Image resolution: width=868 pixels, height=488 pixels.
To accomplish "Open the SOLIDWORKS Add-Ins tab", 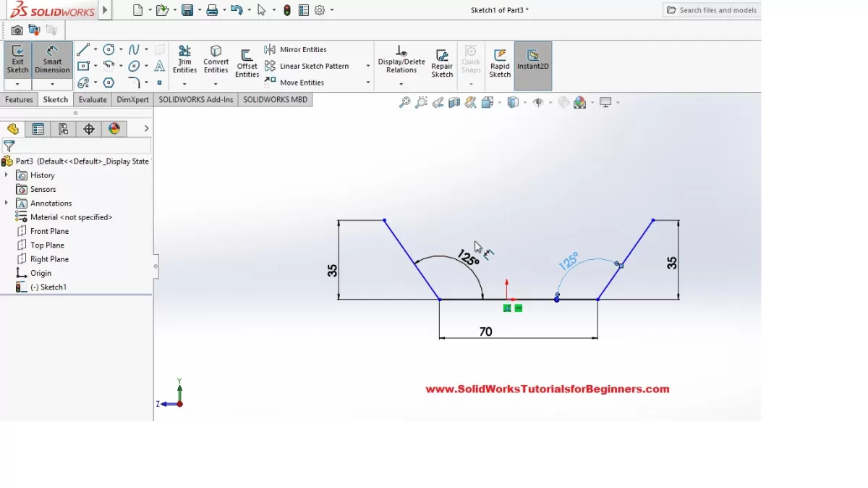I will click(x=196, y=100).
